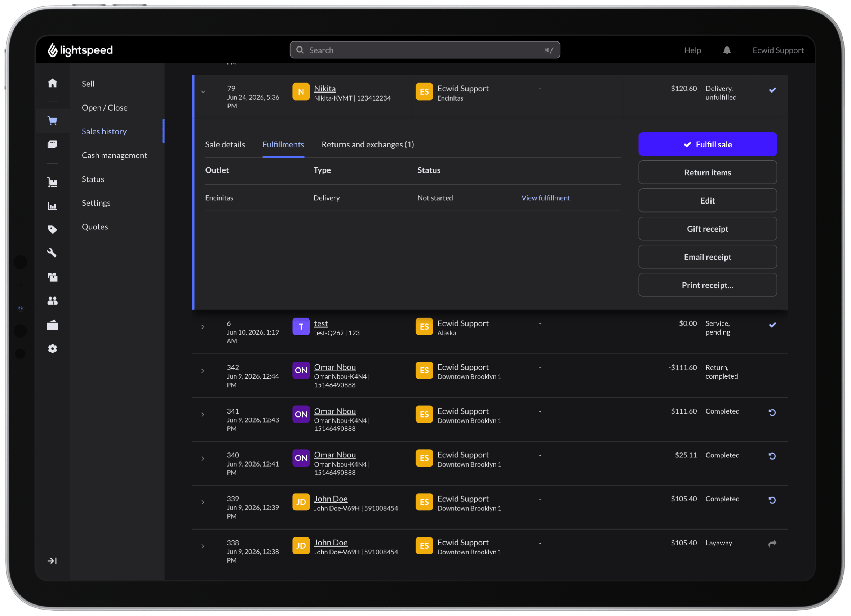Click the ON avatar on sale 342
The width and height of the screenshot is (851, 616).
point(301,370)
